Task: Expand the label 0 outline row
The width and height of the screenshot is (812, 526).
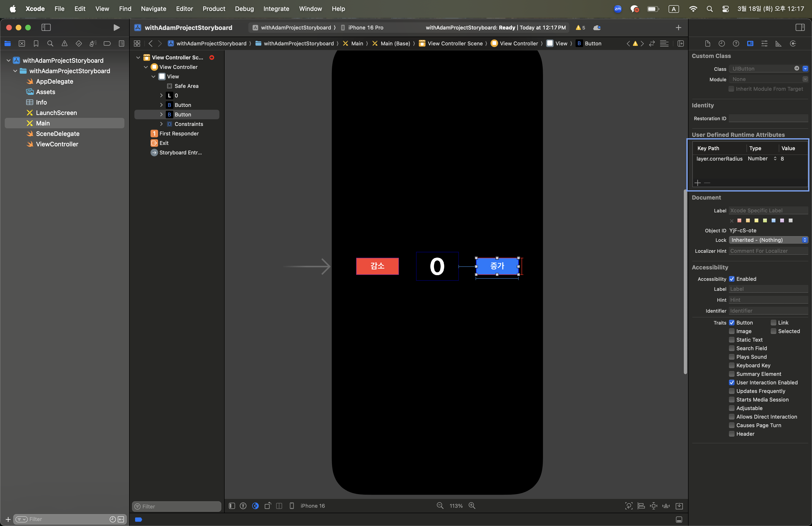Action: click(161, 96)
